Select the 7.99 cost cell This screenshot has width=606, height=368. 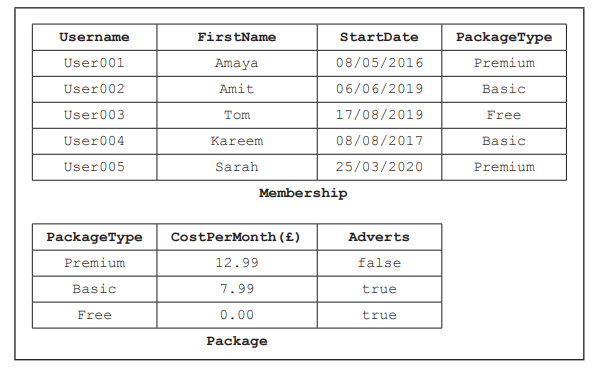pyautogui.click(x=237, y=289)
